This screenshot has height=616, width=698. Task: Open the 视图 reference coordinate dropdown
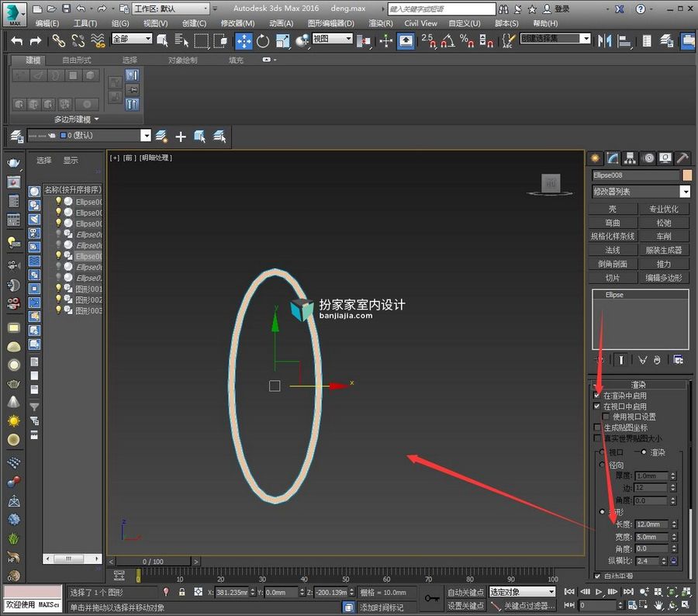pyautogui.click(x=332, y=40)
